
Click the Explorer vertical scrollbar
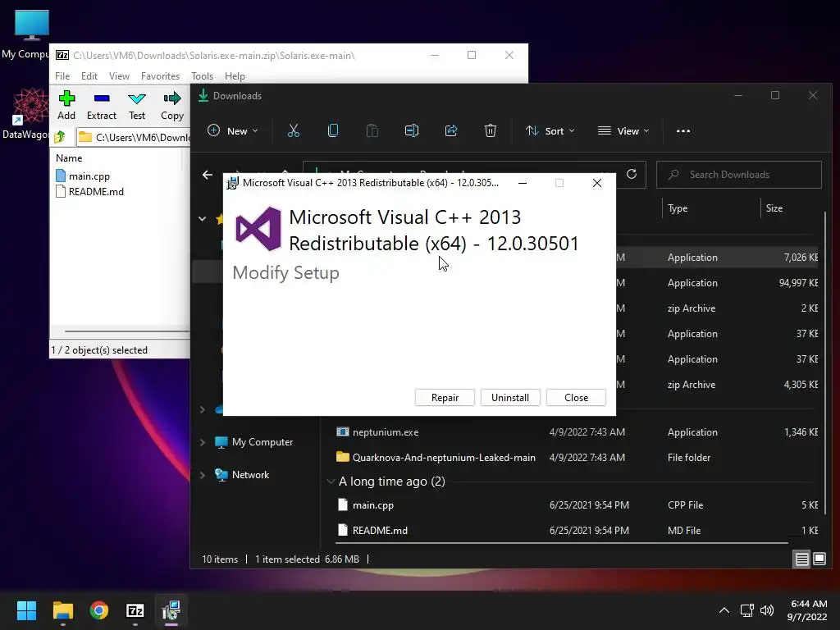tap(825, 364)
